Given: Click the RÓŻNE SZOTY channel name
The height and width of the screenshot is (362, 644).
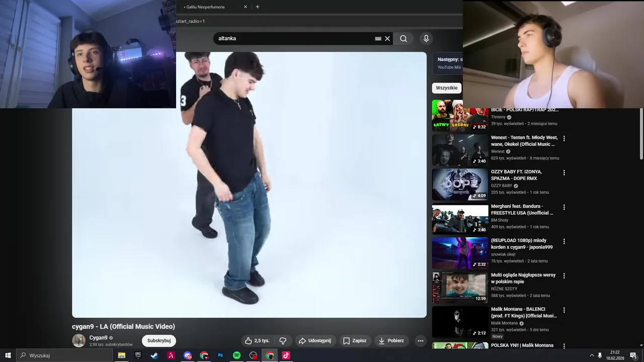Looking at the screenshot, I should pyautogui.click(x=504, y=289).
